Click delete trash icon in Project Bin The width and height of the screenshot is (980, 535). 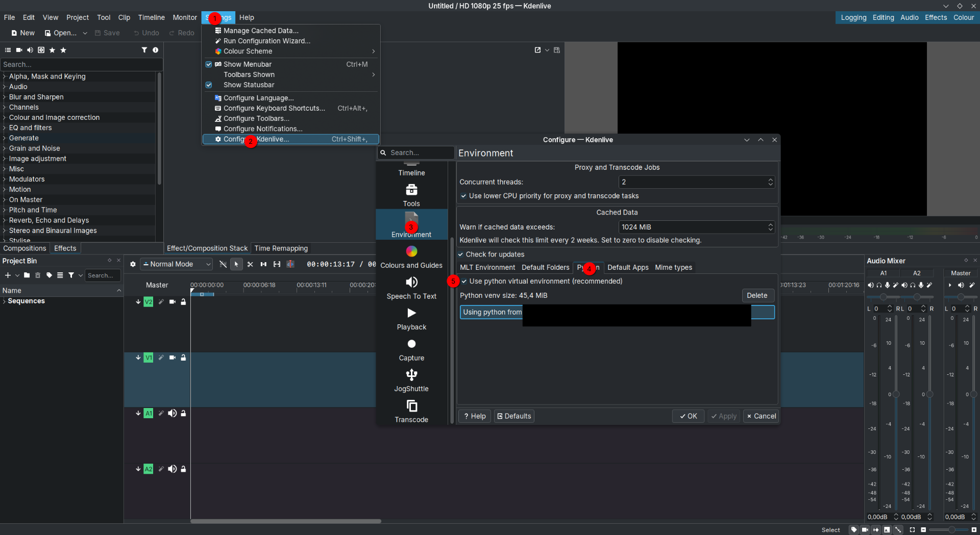coord(38,275)
